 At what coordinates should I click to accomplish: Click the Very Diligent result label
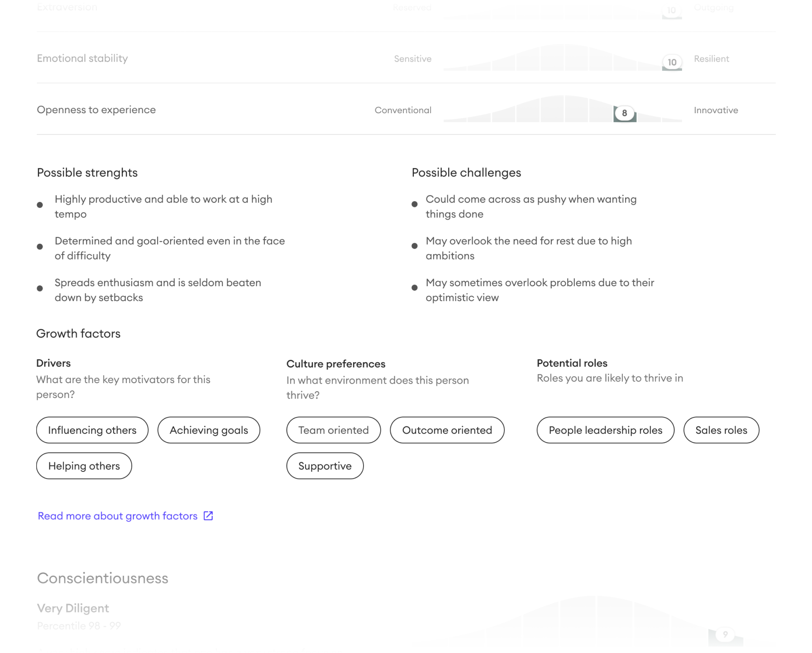[73, 608]
